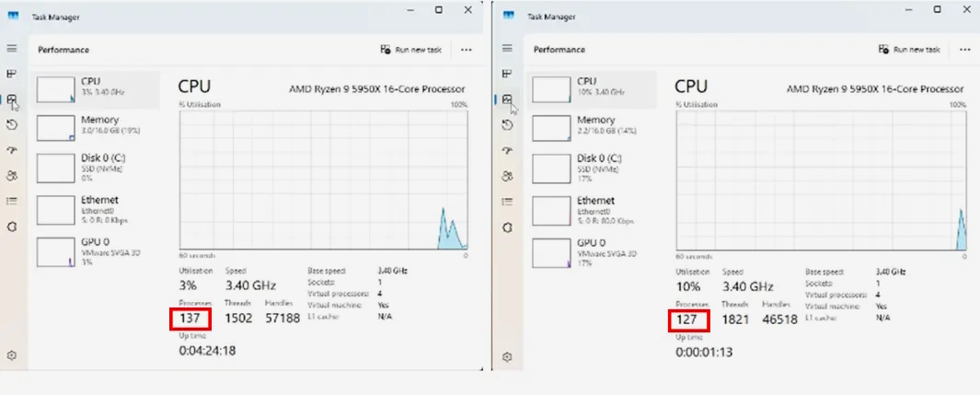Viewport: 980px width, 395px height.
Task: Select Memory 3.0/16.0 GB in left window
Action: point(96,126)
